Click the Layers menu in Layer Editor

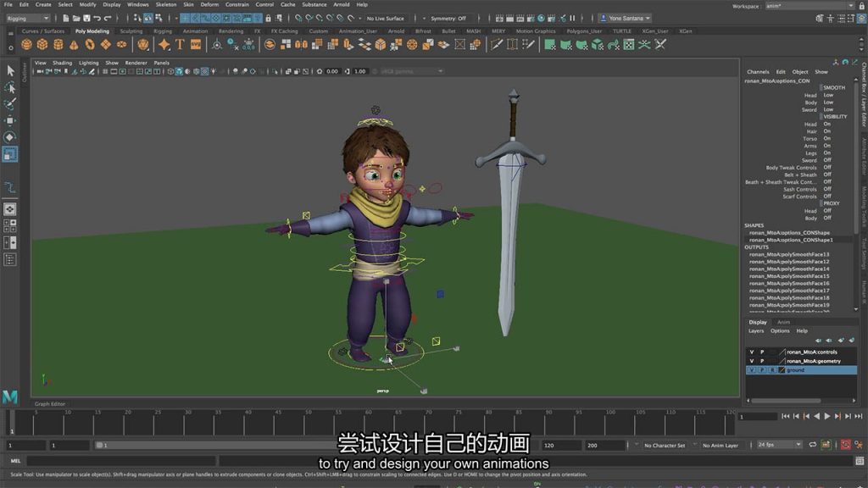(756, 331)
